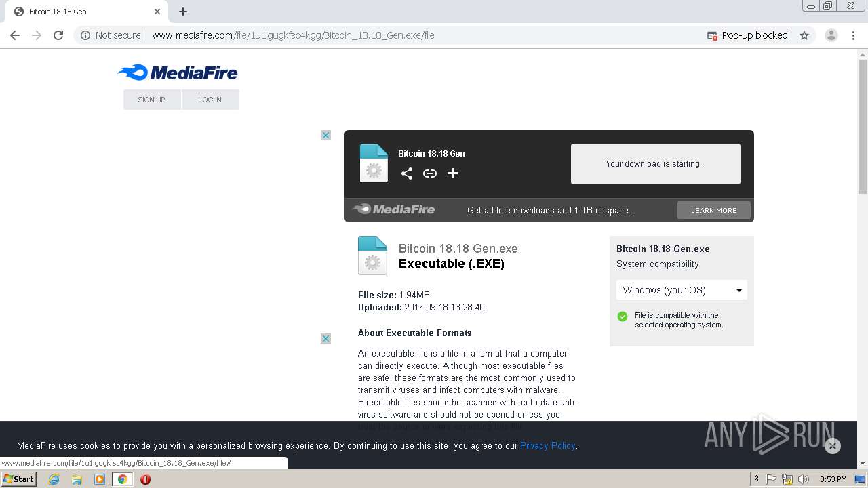Click the LOG IN button
Screen dimensions: 868x488
(x=210, y=100)
